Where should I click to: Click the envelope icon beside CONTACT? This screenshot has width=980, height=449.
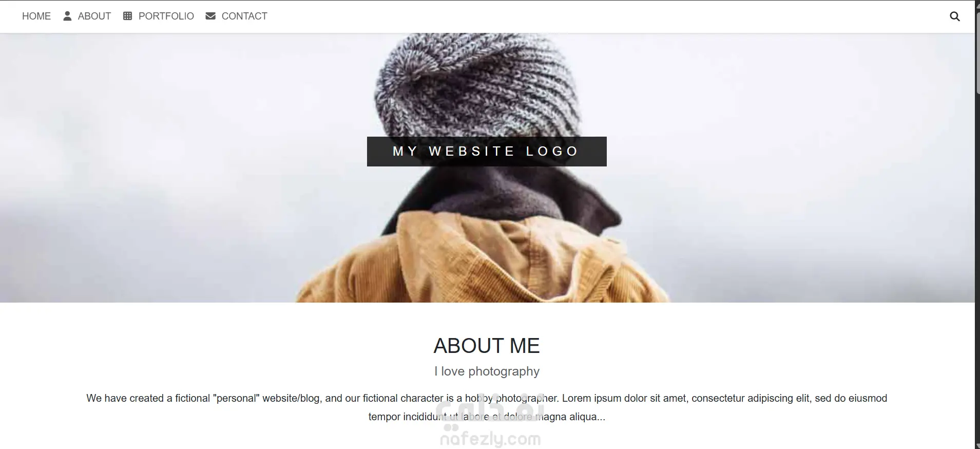pos(210,16)
